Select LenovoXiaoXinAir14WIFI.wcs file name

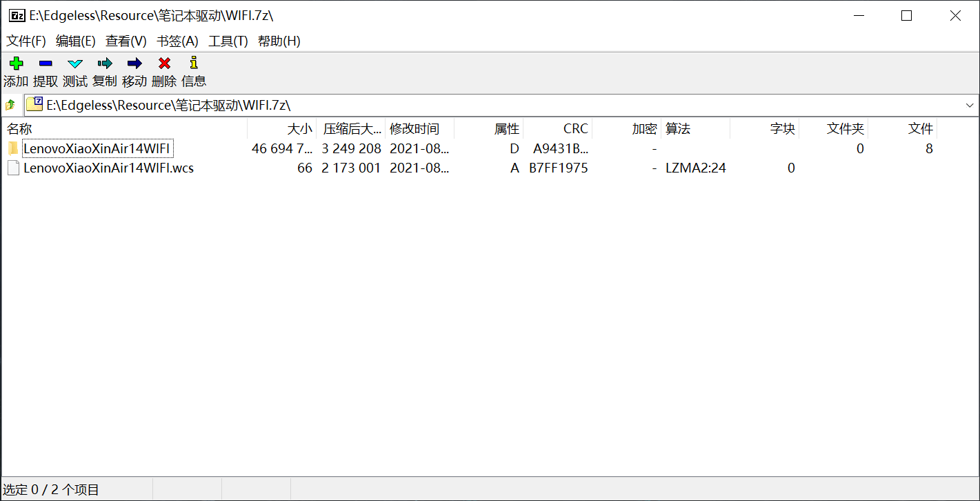tap(108, 168)
